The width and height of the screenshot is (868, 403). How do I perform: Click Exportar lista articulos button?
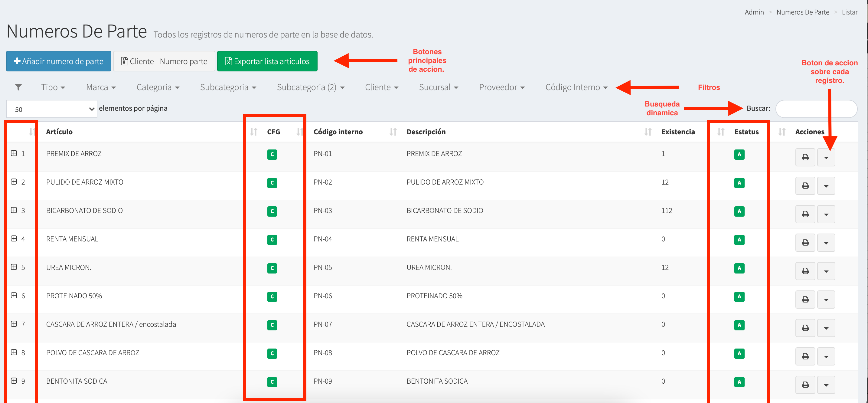coord(267,61)
